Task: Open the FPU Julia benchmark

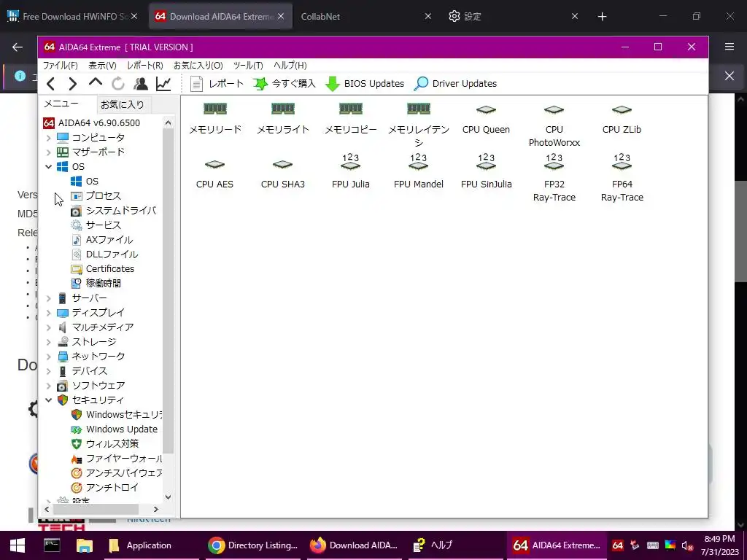Action: click(x=351, y=172)
